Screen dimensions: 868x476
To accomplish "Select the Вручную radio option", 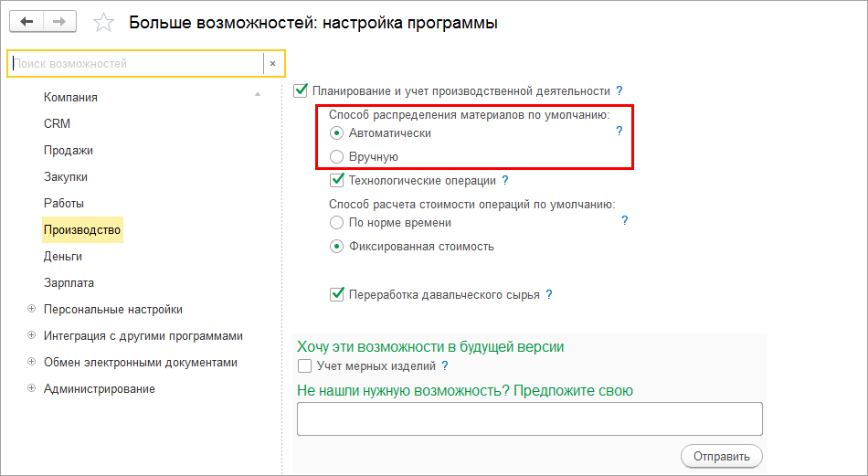I will point(336,156).
